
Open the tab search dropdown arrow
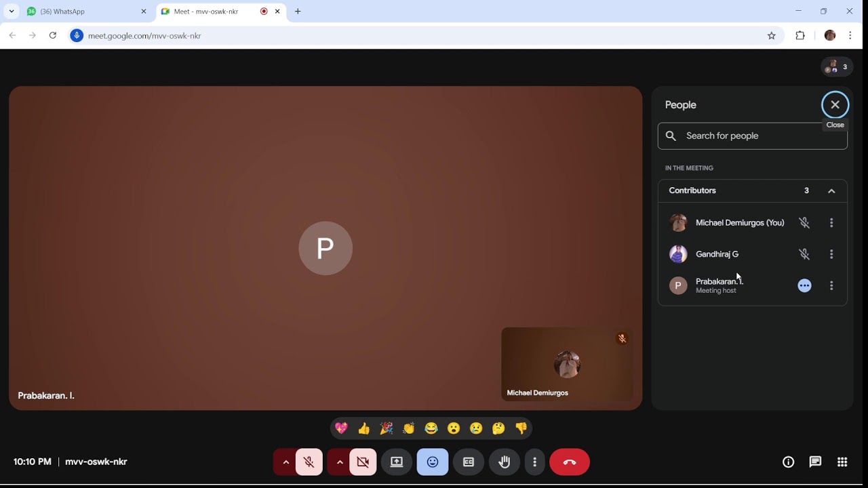pos(12,12)
